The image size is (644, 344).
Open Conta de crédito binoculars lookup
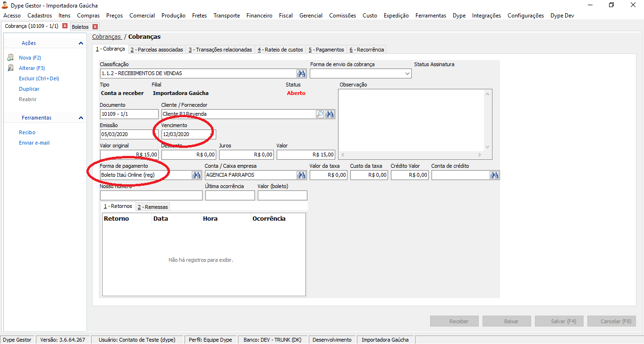494,175
